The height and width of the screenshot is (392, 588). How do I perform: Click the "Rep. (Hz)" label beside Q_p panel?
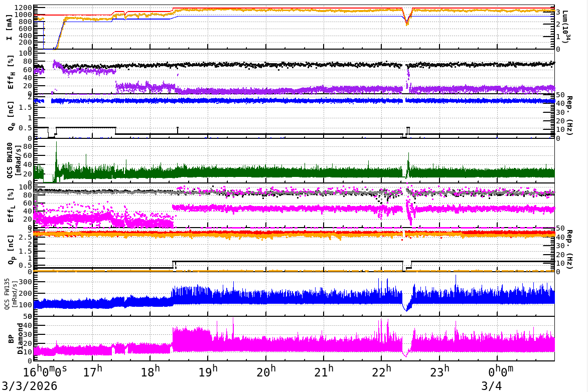tap(569, 249)
